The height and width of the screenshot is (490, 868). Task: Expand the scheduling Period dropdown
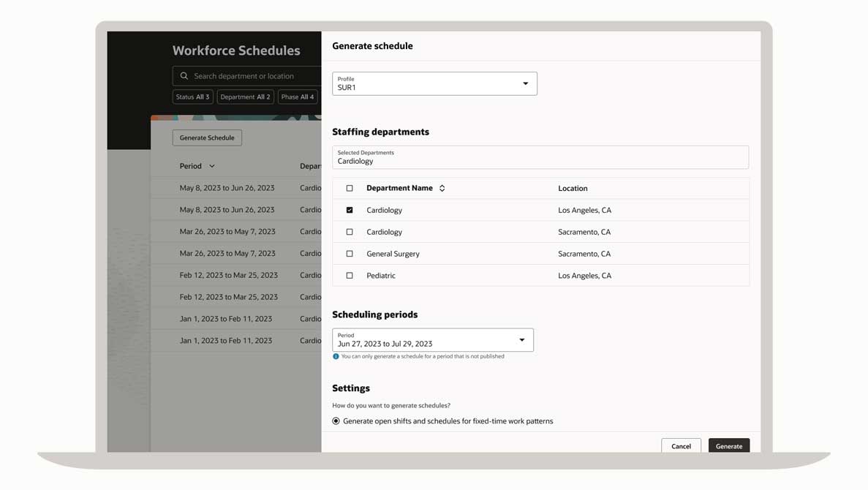click(x=433, y=340)
